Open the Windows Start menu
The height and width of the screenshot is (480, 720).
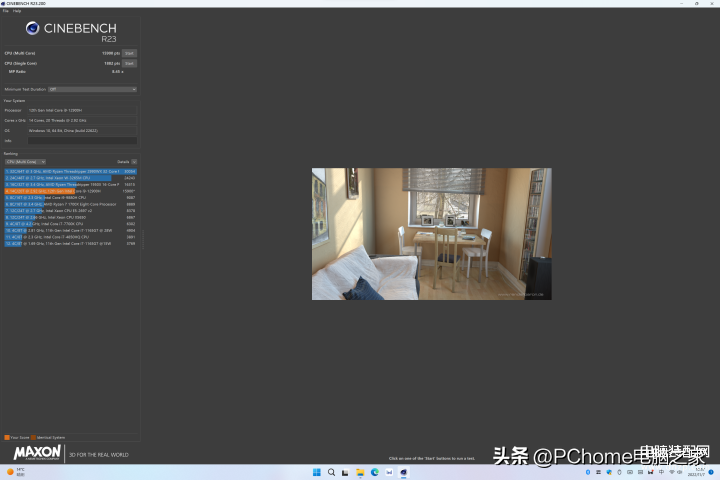[317, 472]
